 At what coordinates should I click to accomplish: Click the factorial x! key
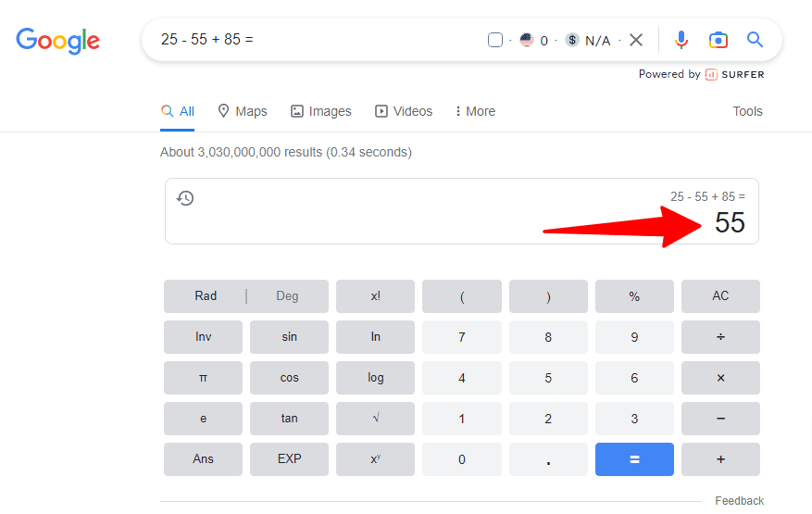(x=376, y=295)
